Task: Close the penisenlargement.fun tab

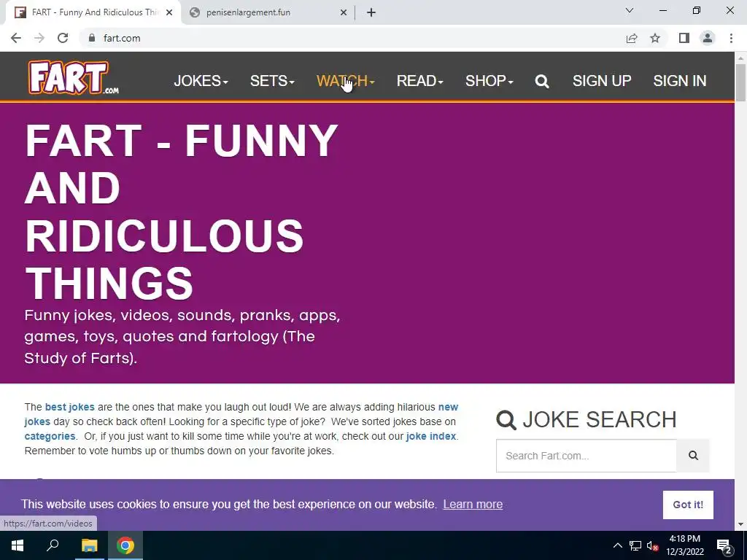Action: coord(344,12)
